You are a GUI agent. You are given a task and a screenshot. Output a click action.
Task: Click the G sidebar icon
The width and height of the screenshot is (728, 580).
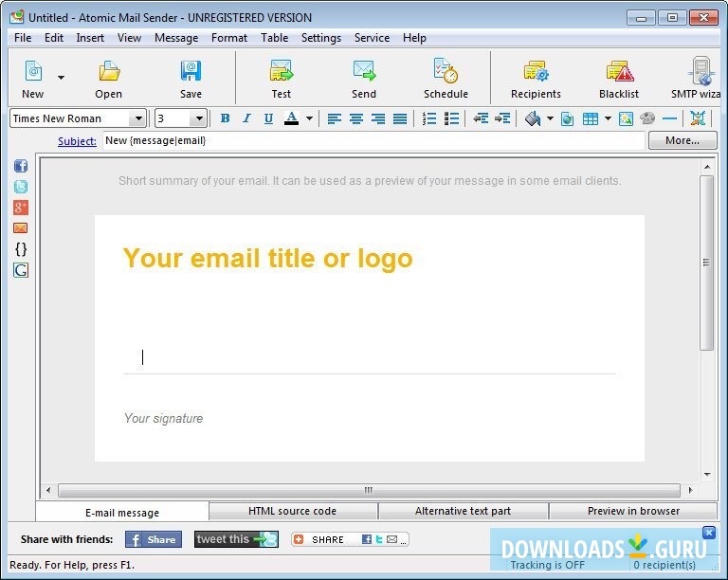(x=21, y=270)
